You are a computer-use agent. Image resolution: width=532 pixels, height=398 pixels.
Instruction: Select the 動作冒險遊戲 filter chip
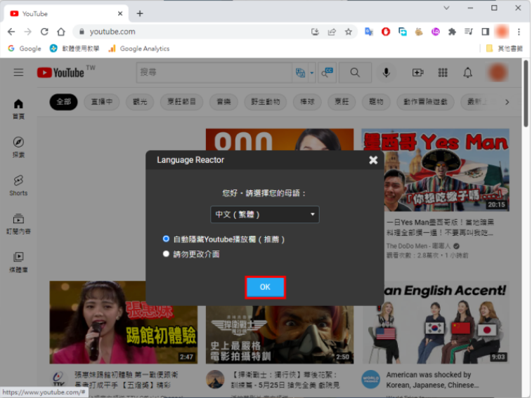coord(425,102)
